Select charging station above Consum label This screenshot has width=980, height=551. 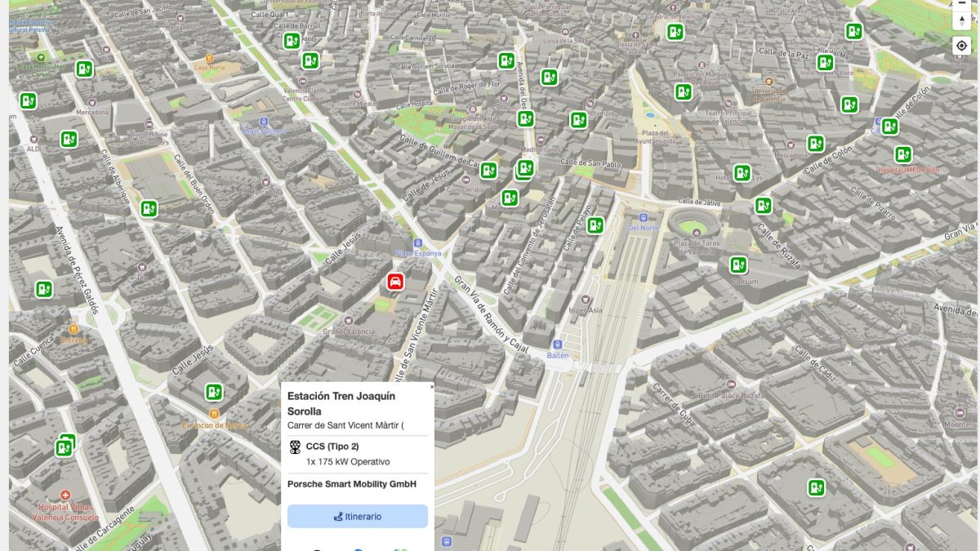click(738, 264)
